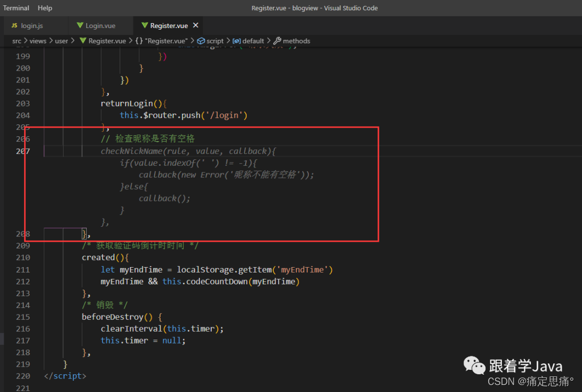582x392 pixels.
Task: Click localStorage.getItem on line 211
Action: coord(224,270)
